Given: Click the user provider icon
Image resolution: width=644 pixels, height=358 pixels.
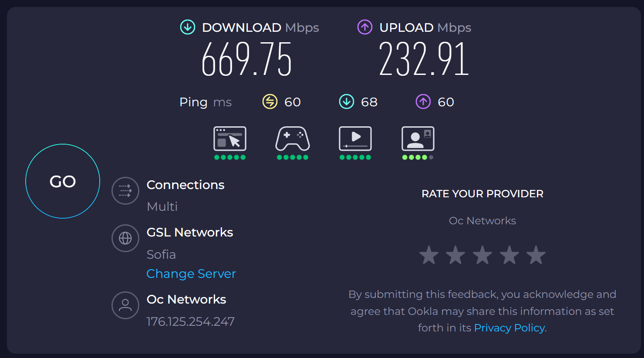Looking at the screenshot, I should coord(125,305).
